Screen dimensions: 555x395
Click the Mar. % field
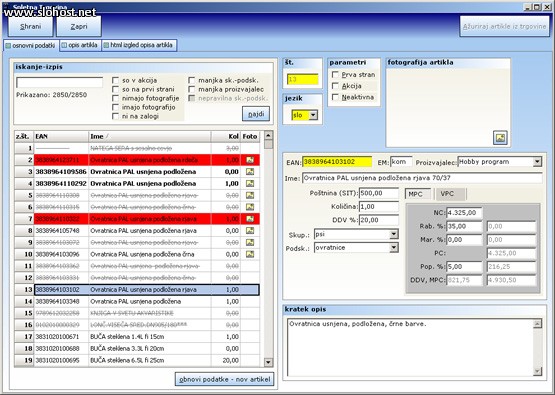(464, 240)
